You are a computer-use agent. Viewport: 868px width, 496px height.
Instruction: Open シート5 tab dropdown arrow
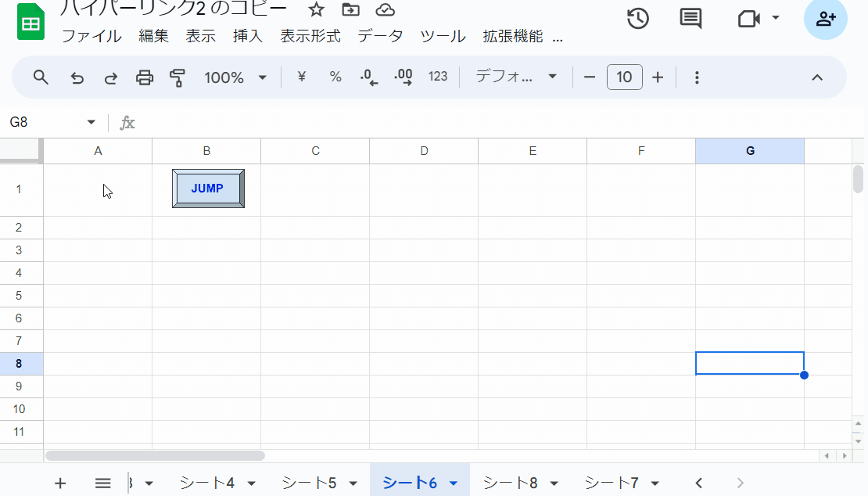[x=353, y=483]
